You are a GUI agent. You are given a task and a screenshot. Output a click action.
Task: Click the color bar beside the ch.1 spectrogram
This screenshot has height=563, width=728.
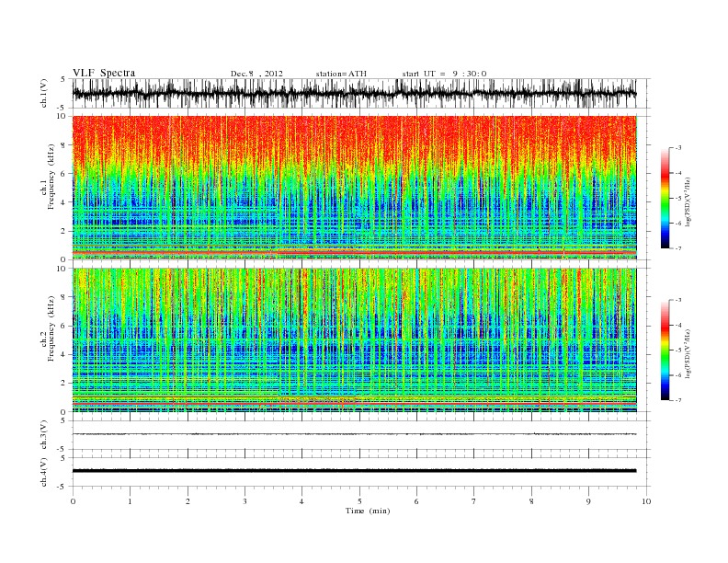[665, 198]
